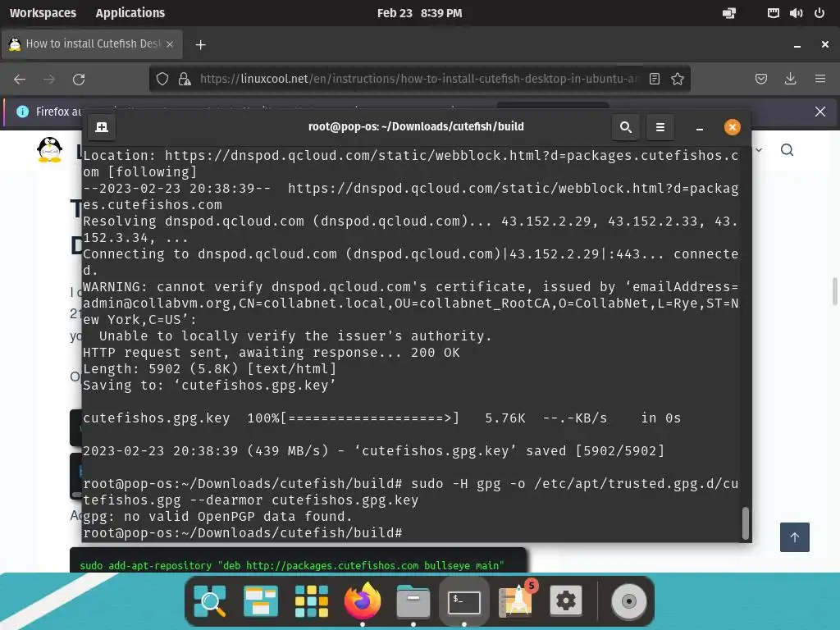Image resolution: width=840 pixels, height=630 pixels.
Task: Click the terminal title 'root@pop-os: ~/Downloads/cutefish/build'
Action: coord(416,126)
